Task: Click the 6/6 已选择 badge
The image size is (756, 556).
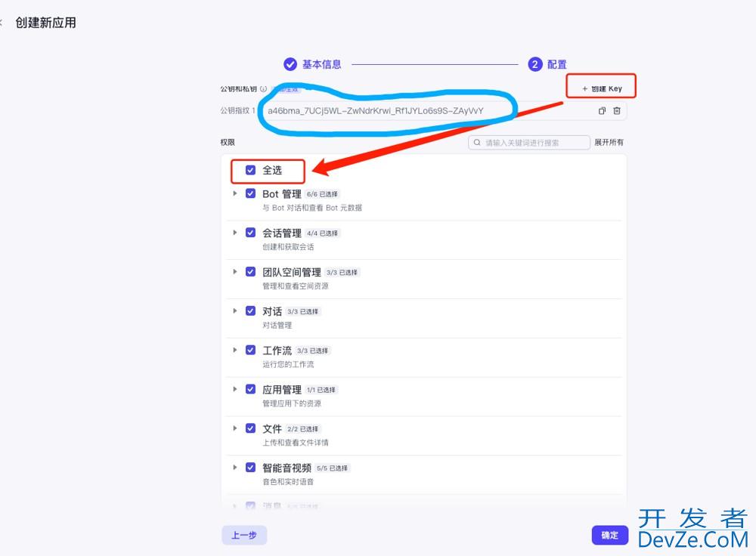Action: pos(322,194)
